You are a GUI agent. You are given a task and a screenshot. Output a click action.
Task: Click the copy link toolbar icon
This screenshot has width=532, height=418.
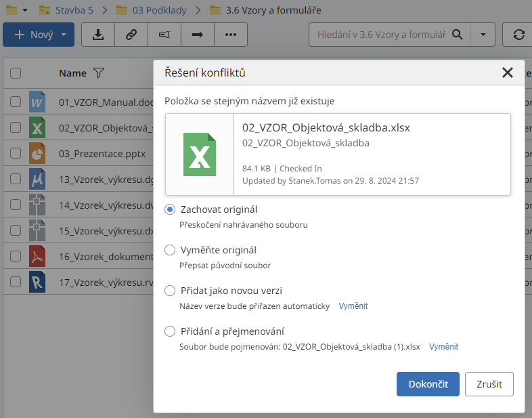click(x=131, y=35)
